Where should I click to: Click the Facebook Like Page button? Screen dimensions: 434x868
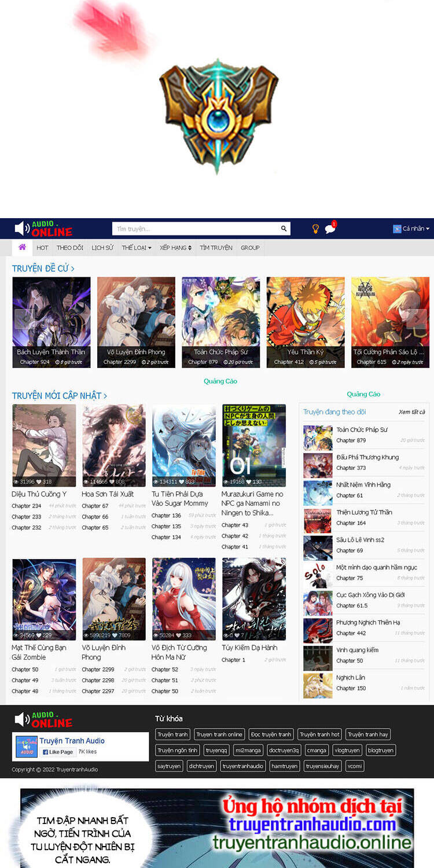point(58,752)
